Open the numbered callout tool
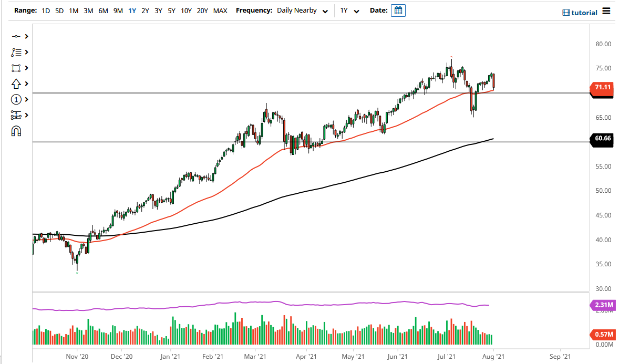The width and height of the screenshot is (619, 364). pyautogui.click(x=16, y=99)
